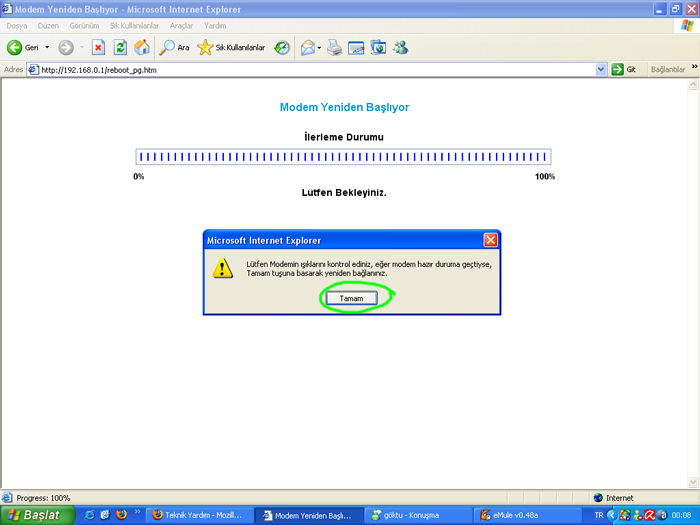700x525 pixels.
Task: Launch Internet Explorer from quick launch
Action: (x=89, y=515)
